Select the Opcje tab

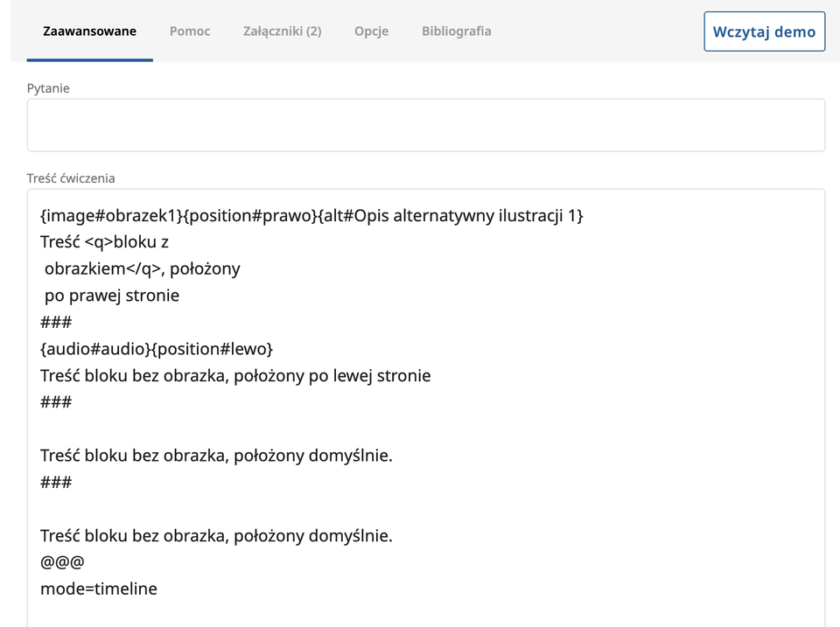[x=371, y=31]
